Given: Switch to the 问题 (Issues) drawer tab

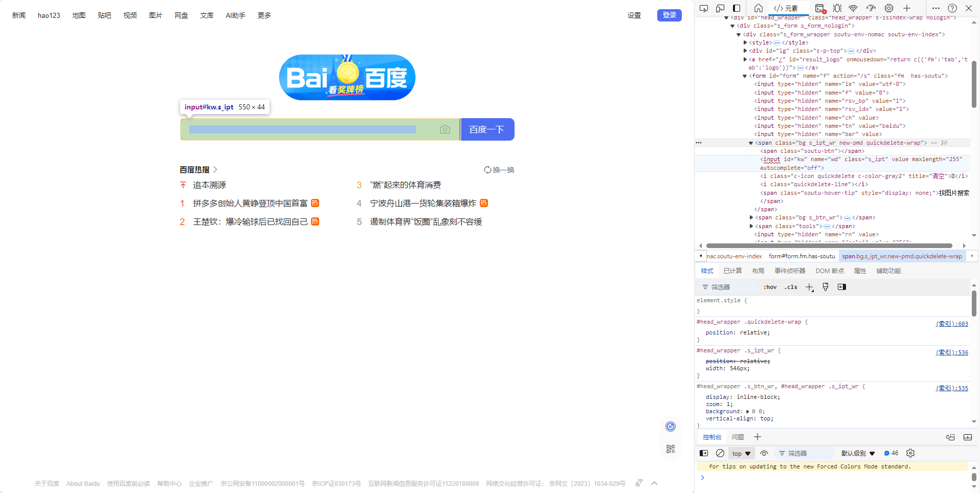Looking at the screenshot, I should coord(738,437).
